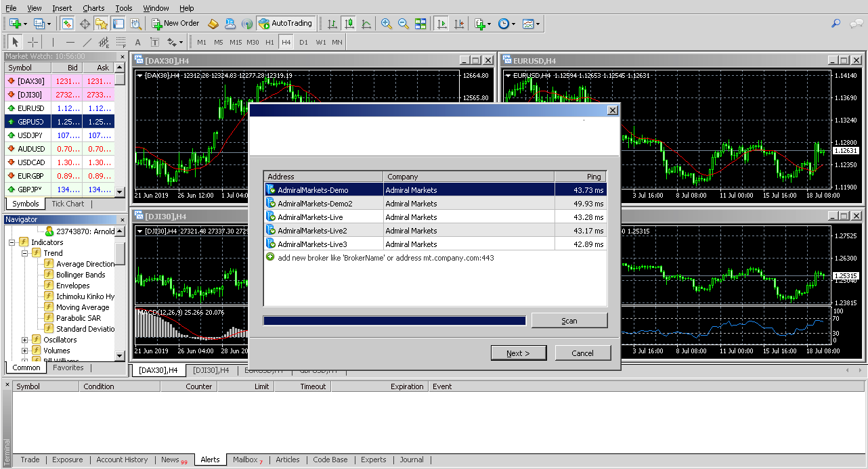Select the draw trendline tool
Screen dimensions: 868x469
point(87,42)
